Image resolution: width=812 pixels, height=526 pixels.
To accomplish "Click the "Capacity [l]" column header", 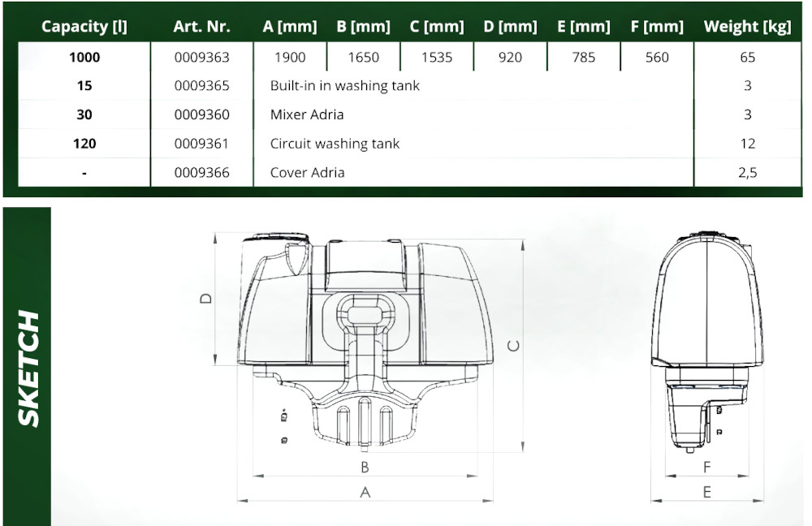I will (x=84, y=27).
